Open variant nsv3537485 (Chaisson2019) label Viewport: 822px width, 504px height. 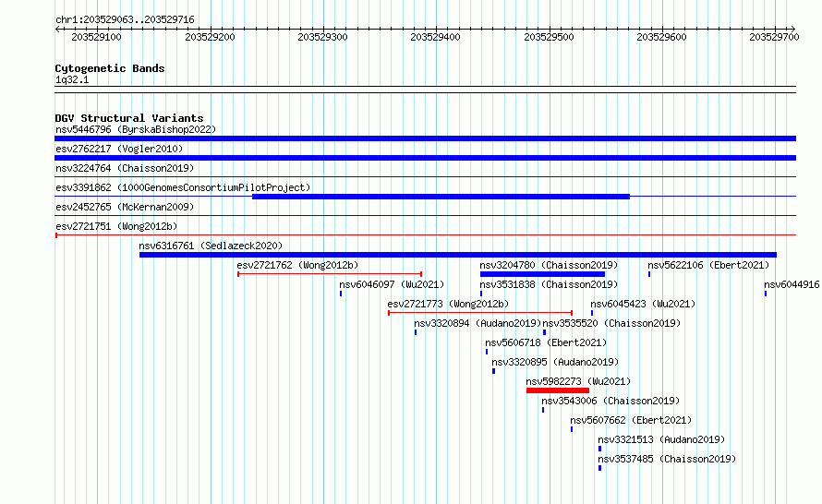click(668, 459)
